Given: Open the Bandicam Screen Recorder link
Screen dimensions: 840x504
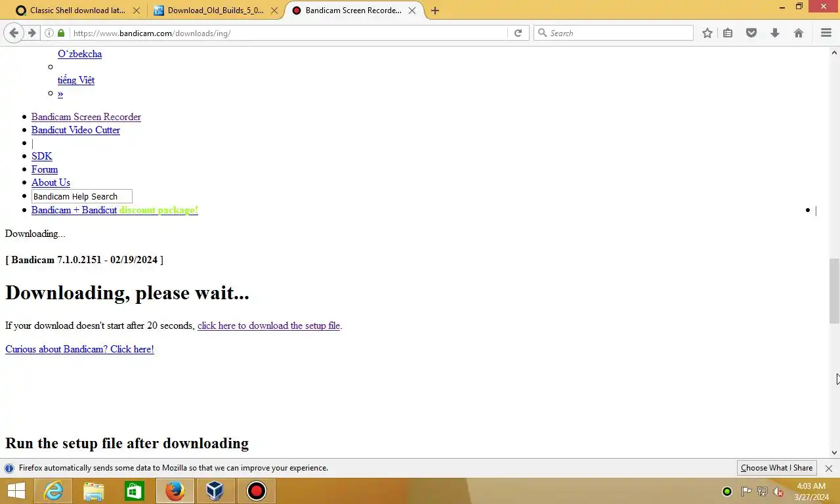Looking at the screenshot, I should 86,117.
